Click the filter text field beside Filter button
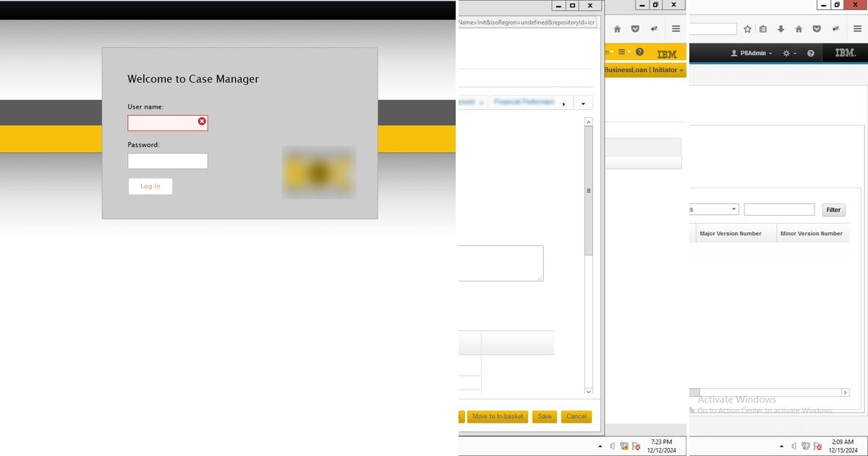868x456 pixels. [x=779, y=209]
